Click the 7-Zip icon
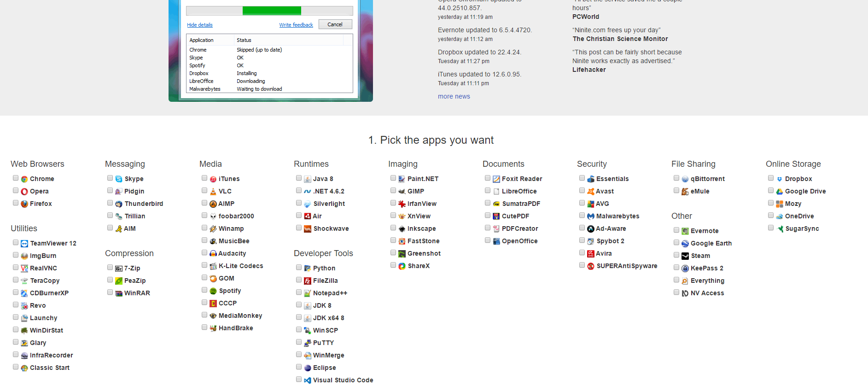The height and width of the screenshot is (392, 868). (x=119, y=269)
